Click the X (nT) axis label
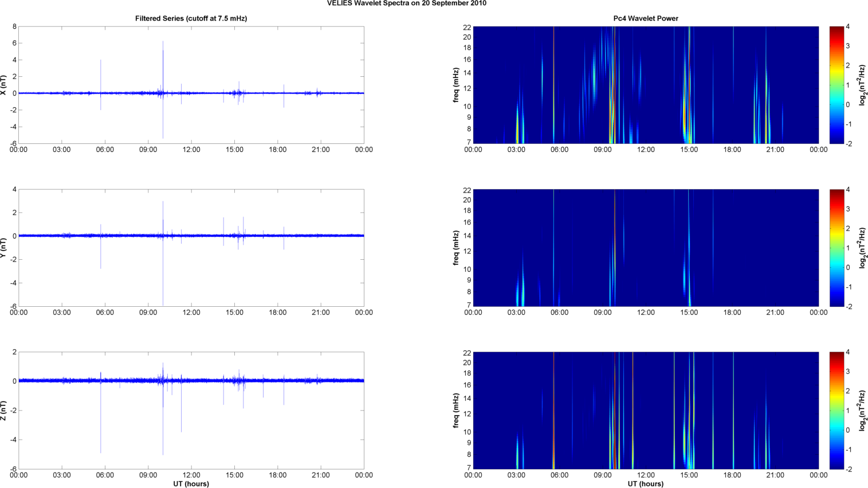 [3, 85]
